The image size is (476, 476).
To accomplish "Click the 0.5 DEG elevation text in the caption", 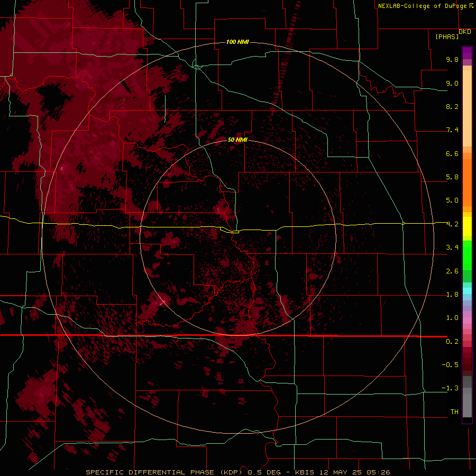I will coord(265,472).
